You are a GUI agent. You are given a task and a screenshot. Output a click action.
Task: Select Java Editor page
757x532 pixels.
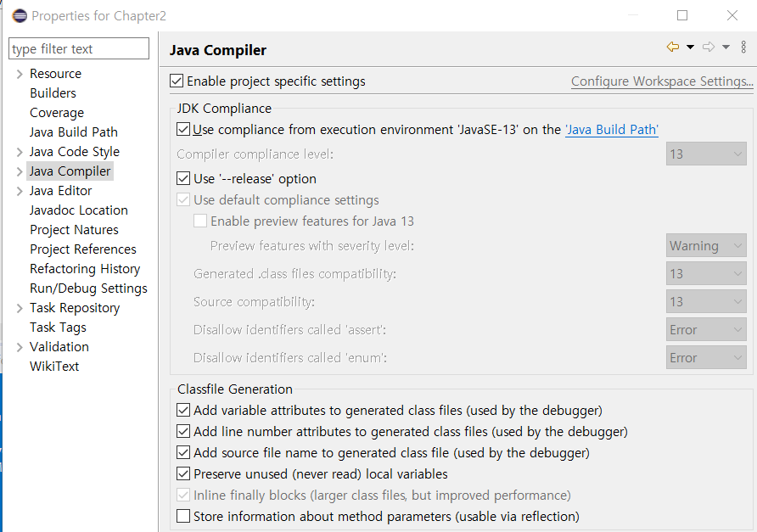(60, 191)
